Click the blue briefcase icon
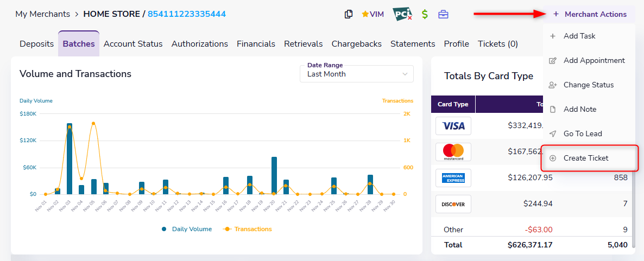 (x=444, y=14)
